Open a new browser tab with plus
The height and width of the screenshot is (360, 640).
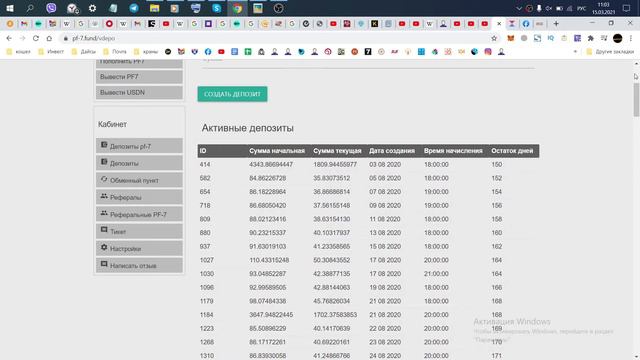point(556,24)
